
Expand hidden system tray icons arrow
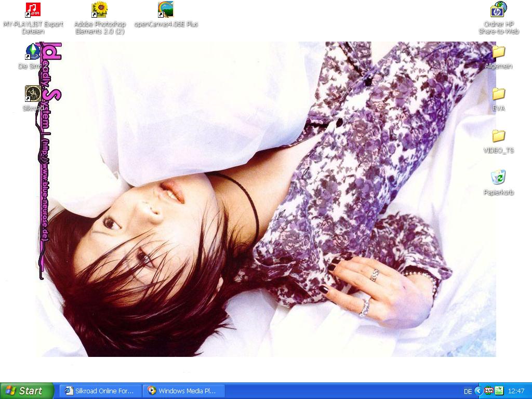pyautogui.click(x=478, y=391)
